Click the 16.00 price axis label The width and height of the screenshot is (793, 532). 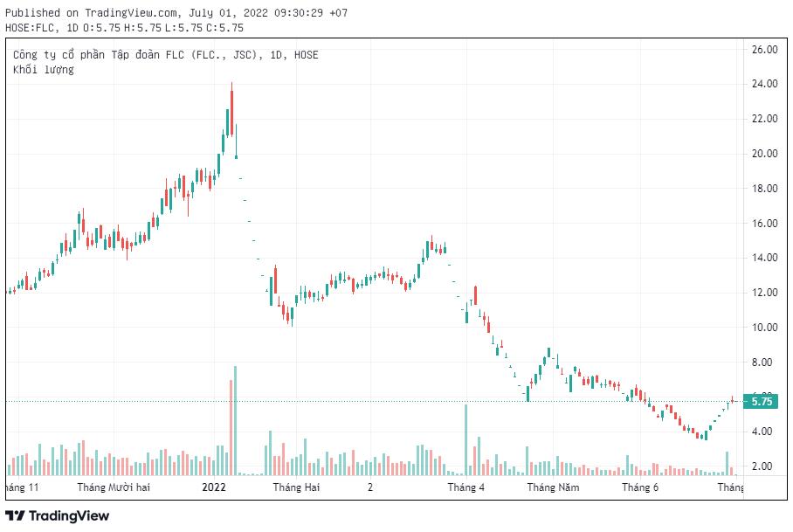(x=764, y=224)
